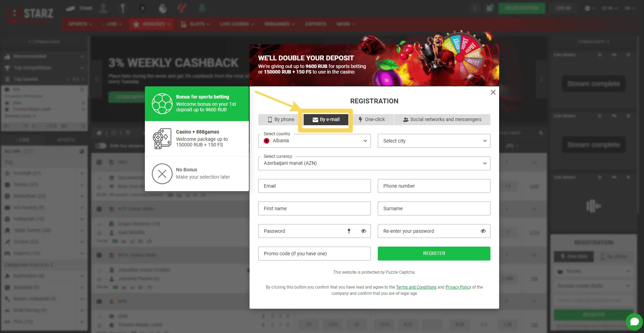Click the password generator key icon
Viewport: 644px width, 333px height.
click(x=349, y=231)
